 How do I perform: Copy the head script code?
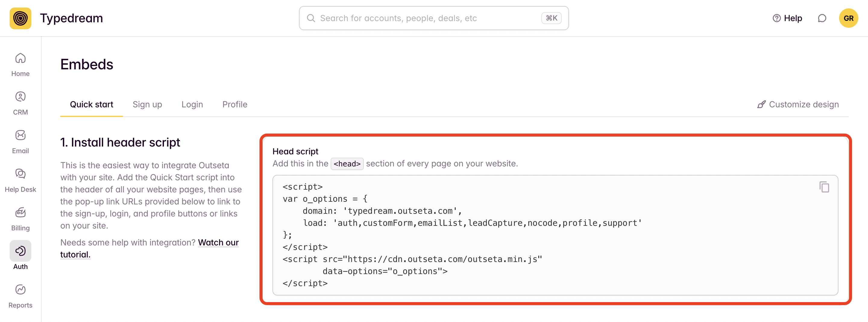pos(824,187)
